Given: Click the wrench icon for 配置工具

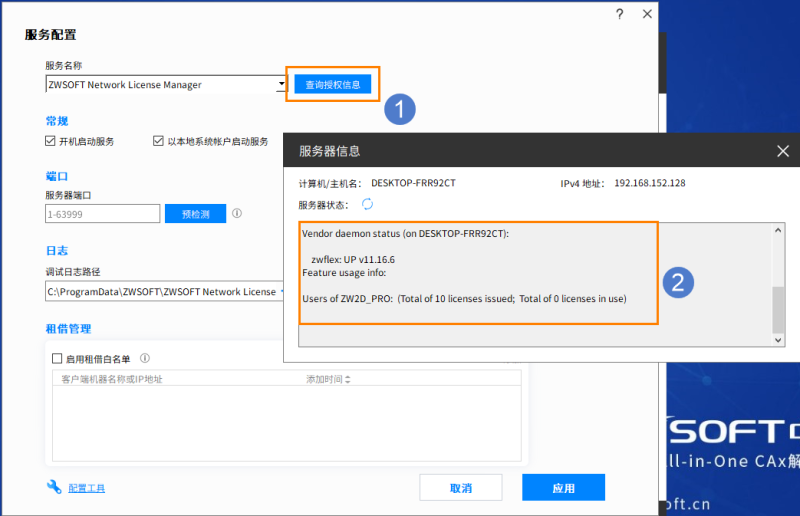Looking at the screenshot, I should tap(54, 487).
